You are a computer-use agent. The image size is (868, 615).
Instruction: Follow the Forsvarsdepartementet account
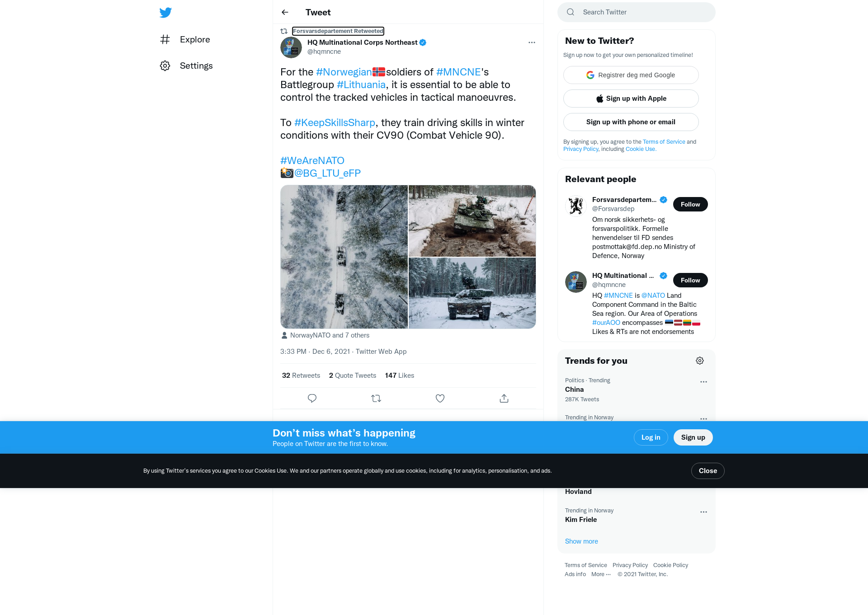click(x=690, y=204)
